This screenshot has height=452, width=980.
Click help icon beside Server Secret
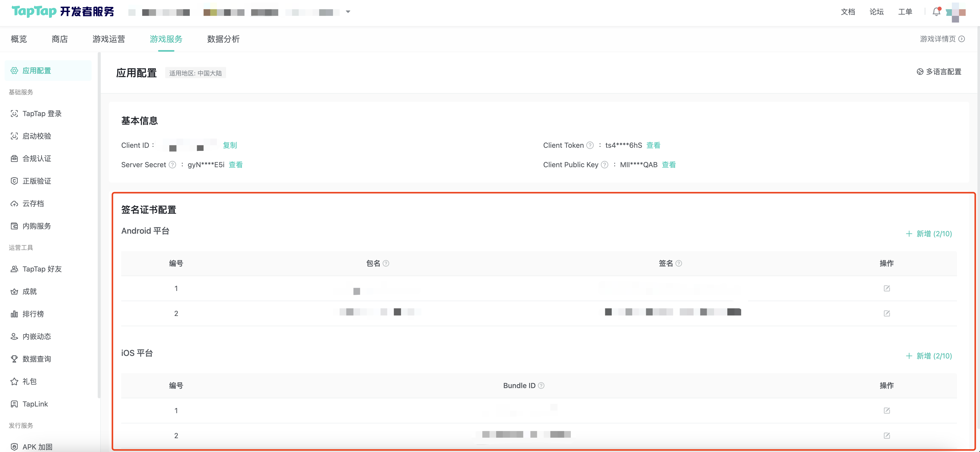point(172,165)
